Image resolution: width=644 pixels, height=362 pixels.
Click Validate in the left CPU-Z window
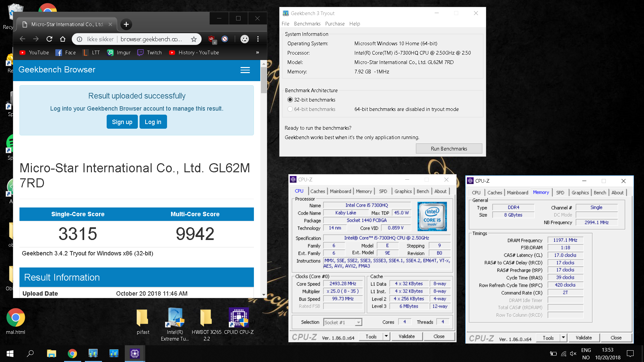coord(407,336)
